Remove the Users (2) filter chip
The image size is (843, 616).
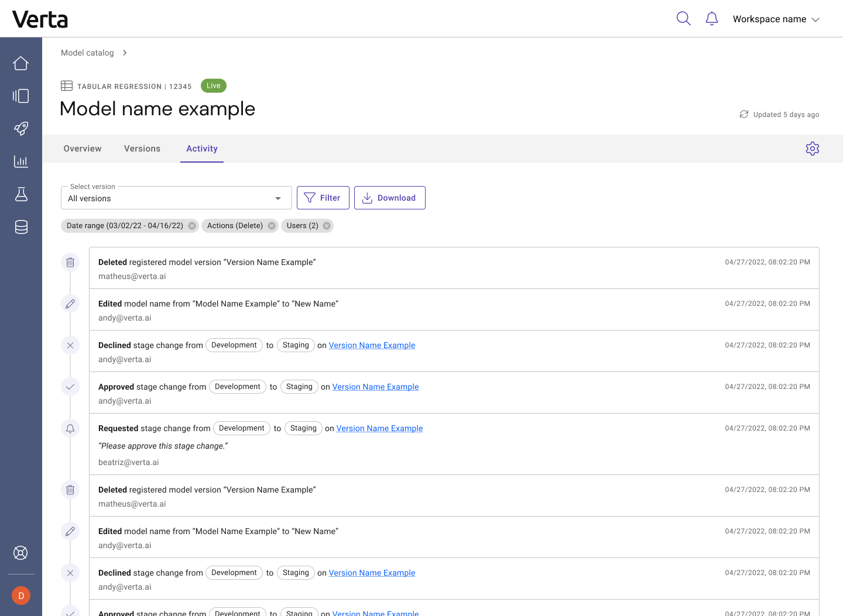327,226
